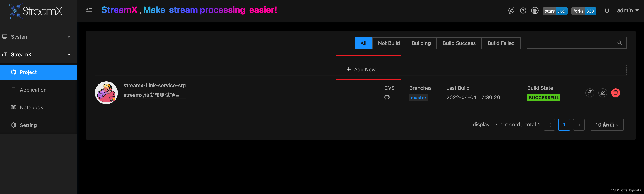
Task: Click the GitHub CVS icon in the project row
Action: click(x=387, y=97)
